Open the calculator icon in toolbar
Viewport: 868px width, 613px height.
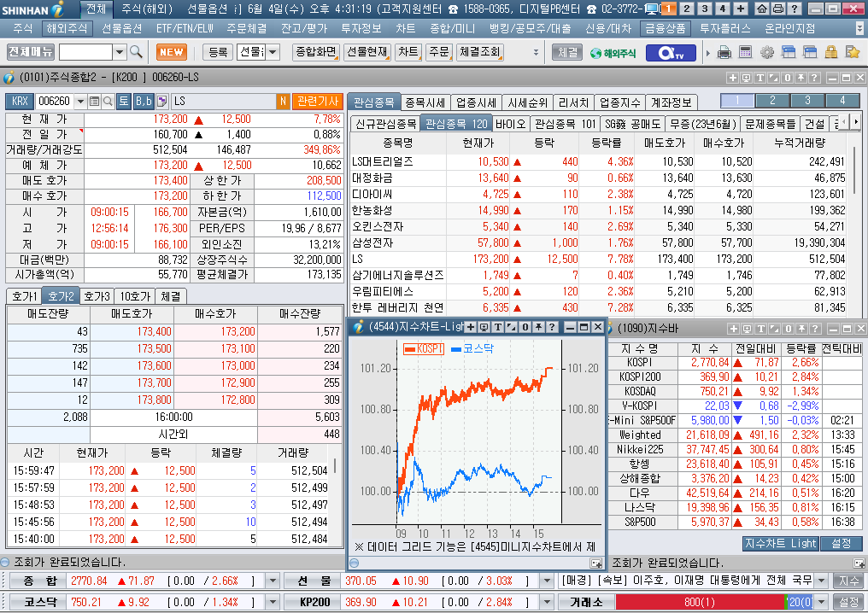(x=745, y=53)
